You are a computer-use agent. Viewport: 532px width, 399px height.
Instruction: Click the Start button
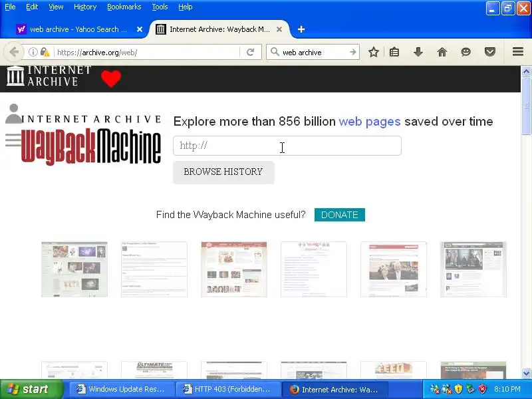click(x=31, y=389)
